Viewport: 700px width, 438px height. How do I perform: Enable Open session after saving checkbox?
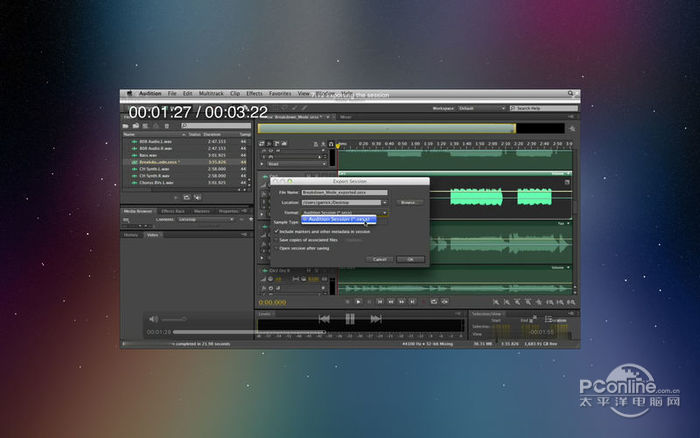[276, 248]
